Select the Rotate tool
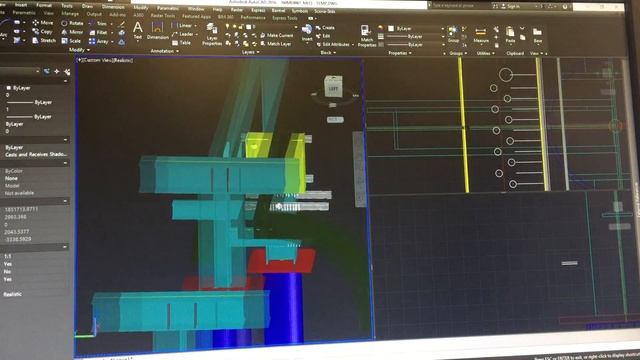Screen dimensions: 640x360 72,23
